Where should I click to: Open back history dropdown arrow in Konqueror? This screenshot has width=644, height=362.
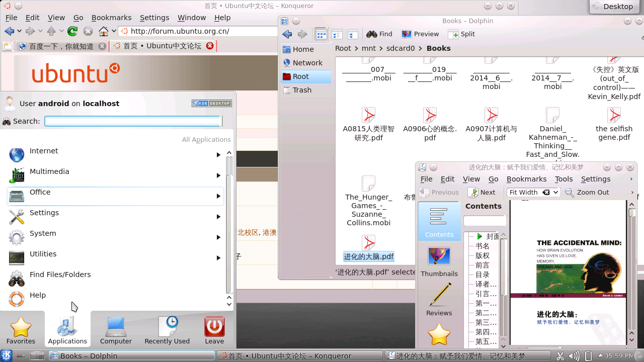point(19,31)
